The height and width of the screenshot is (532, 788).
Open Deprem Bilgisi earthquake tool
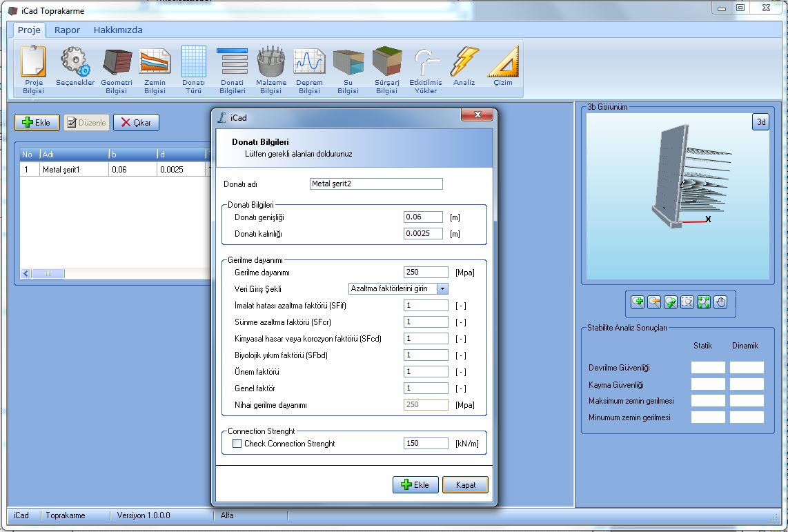(x=309, y=70)
